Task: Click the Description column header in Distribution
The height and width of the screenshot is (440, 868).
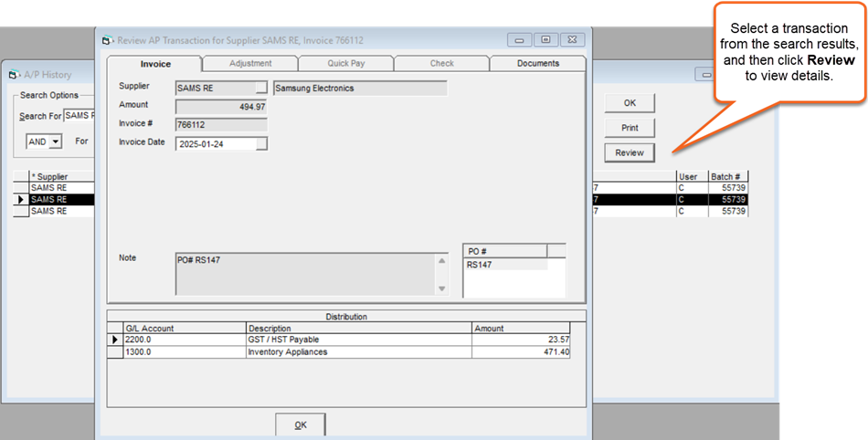Action: pyautogui.click(x=359, y=329)
